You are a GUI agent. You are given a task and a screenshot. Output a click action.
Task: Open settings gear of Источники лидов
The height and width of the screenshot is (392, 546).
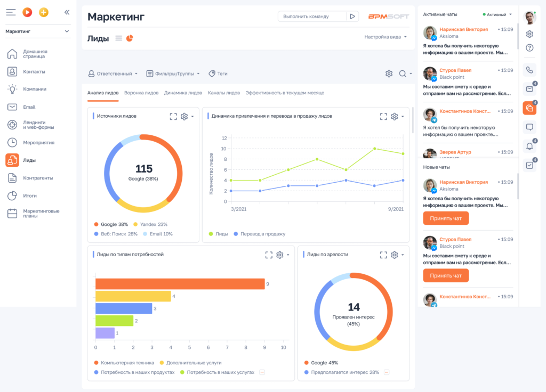[x=184, y=117]
